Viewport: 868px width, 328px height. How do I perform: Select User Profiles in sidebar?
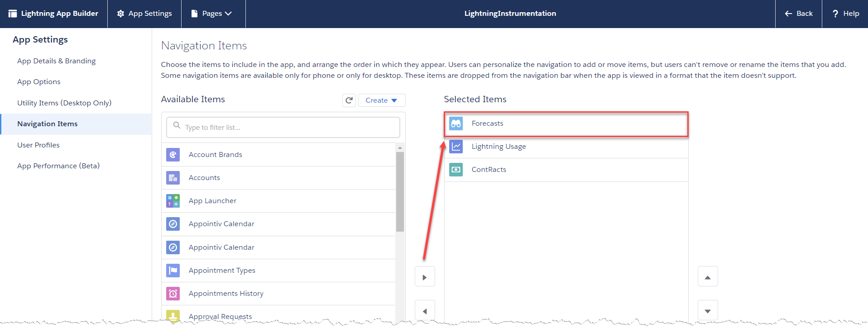coord(38,145)
